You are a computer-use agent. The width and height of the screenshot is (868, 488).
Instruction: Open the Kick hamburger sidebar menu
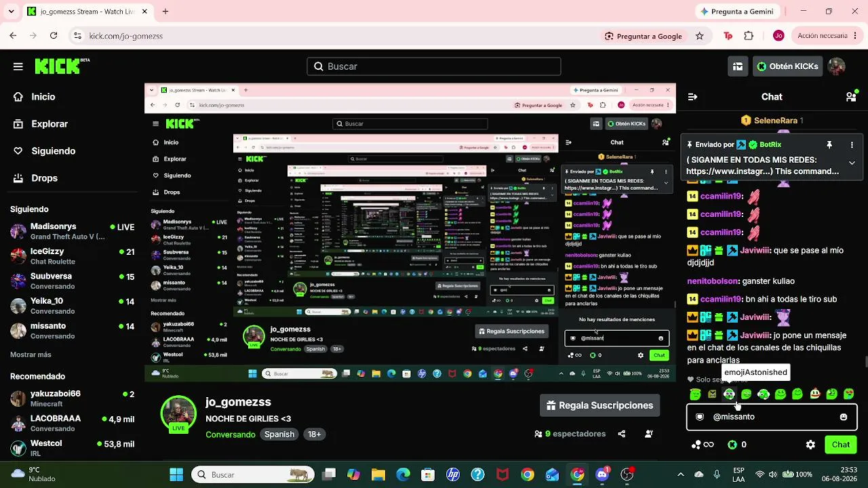(18, 66)
